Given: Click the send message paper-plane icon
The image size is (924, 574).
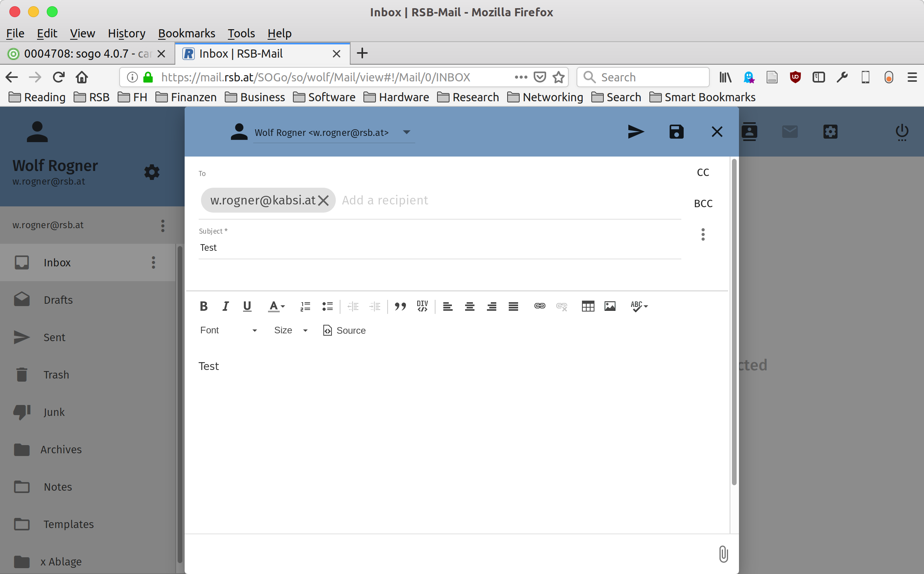Looking at the screenshot, I should tap(636, 132).
